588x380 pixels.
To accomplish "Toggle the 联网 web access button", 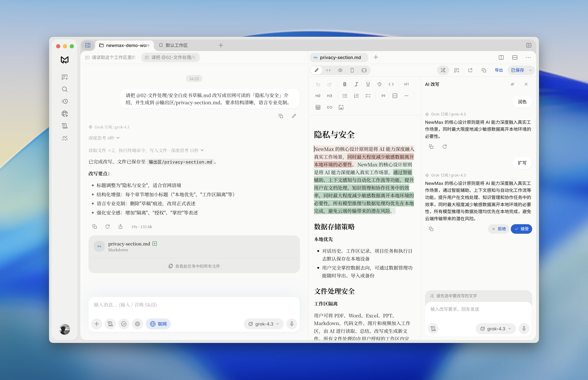I will 158,324.
